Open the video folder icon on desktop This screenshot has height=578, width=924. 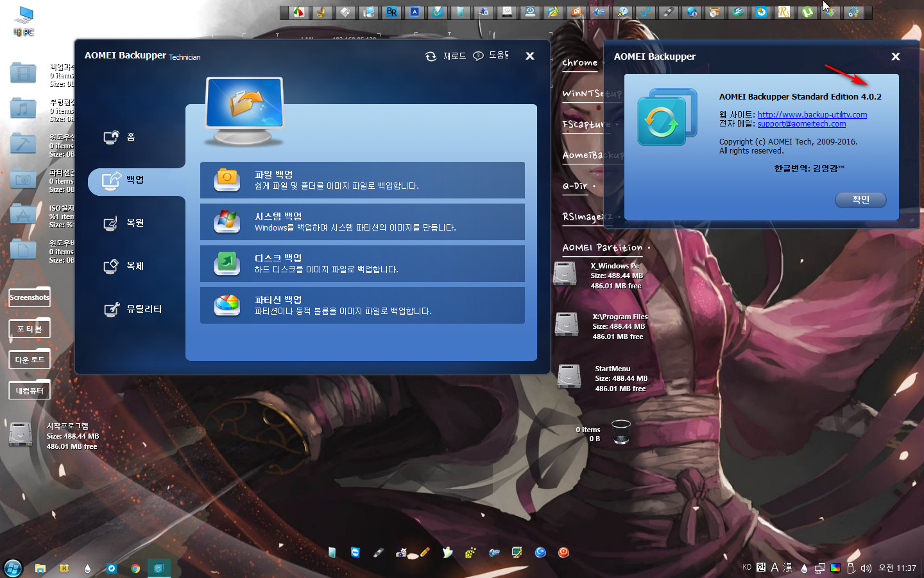(x=23, y=73)
